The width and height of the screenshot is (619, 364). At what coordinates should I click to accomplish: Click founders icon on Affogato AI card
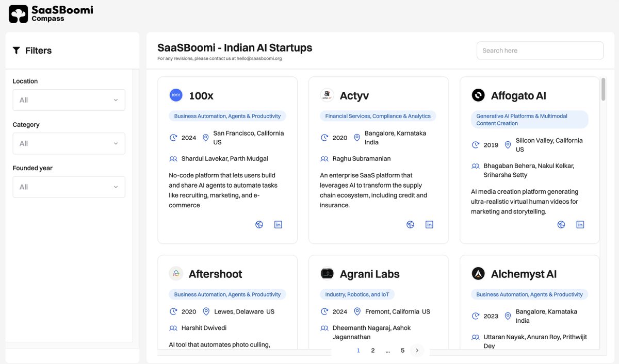coord(476,166)
